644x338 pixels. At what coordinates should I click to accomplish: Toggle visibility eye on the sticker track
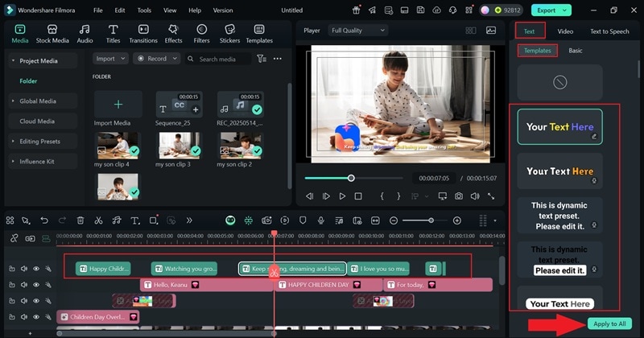[x=36, y=301]
